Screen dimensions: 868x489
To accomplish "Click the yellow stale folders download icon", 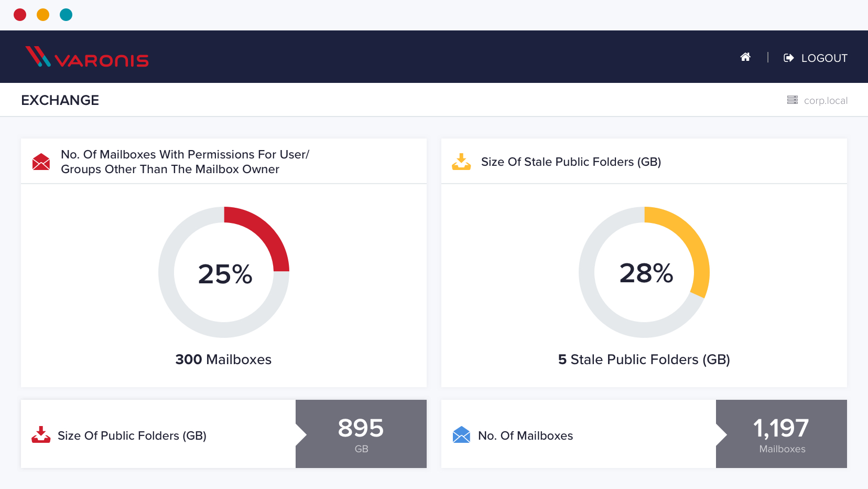I will (x=461, y=162).
